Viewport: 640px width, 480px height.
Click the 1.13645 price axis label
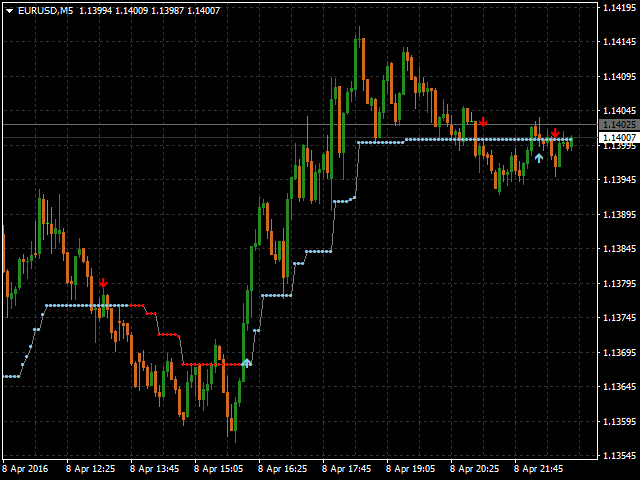coord(619,387)
